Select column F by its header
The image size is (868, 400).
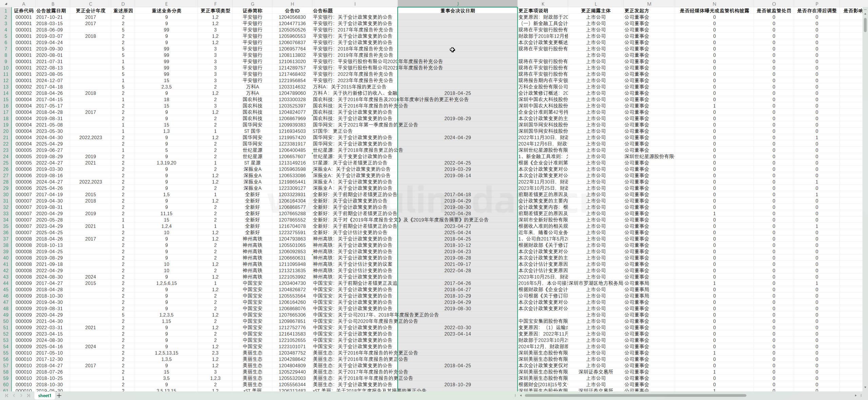tap(215, 4)
